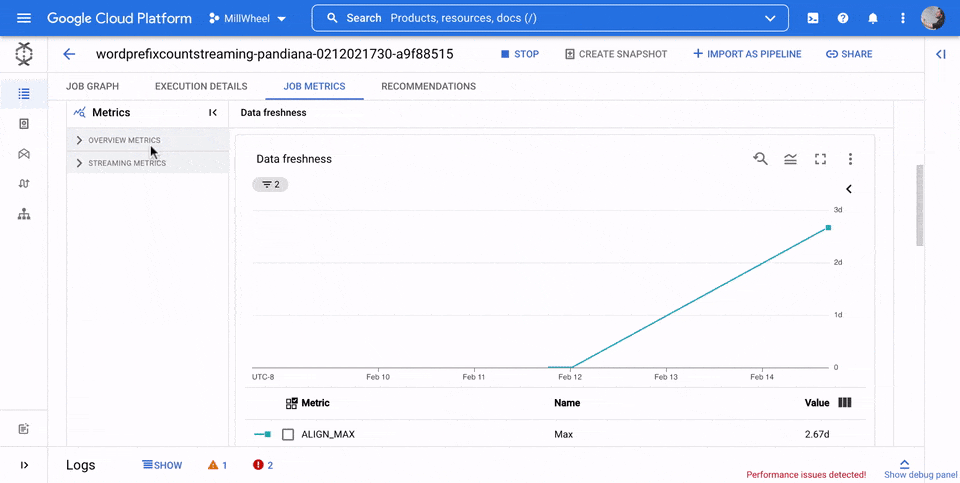Open the main navigation hamburger menu
Viewport: 960px width, 483px height.
coord(24,18)
